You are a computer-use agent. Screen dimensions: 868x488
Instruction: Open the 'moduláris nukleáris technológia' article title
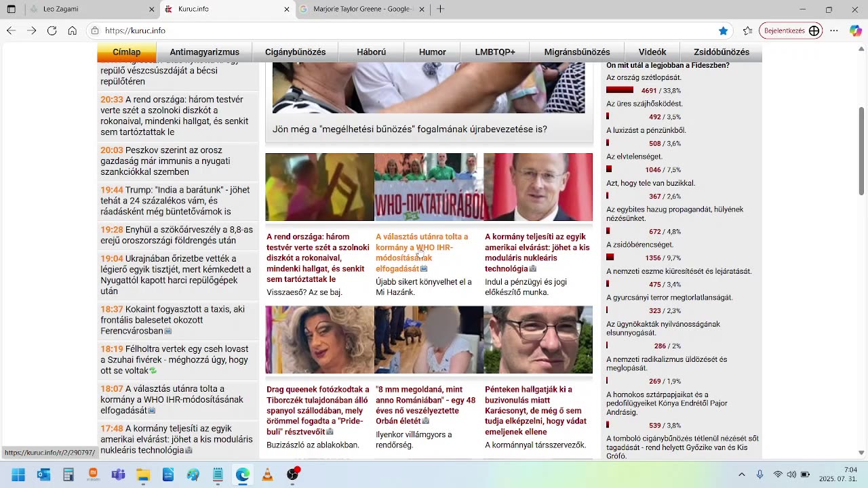(537, 253)
